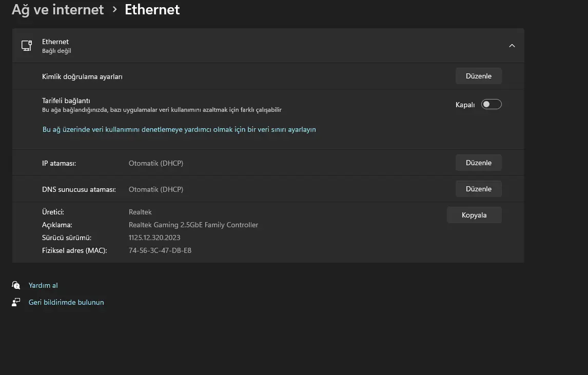588x375 pixels.
Task: Edit Kimlik doğrulama ayarları with Düzenle
Action: [x=479, y=76]
